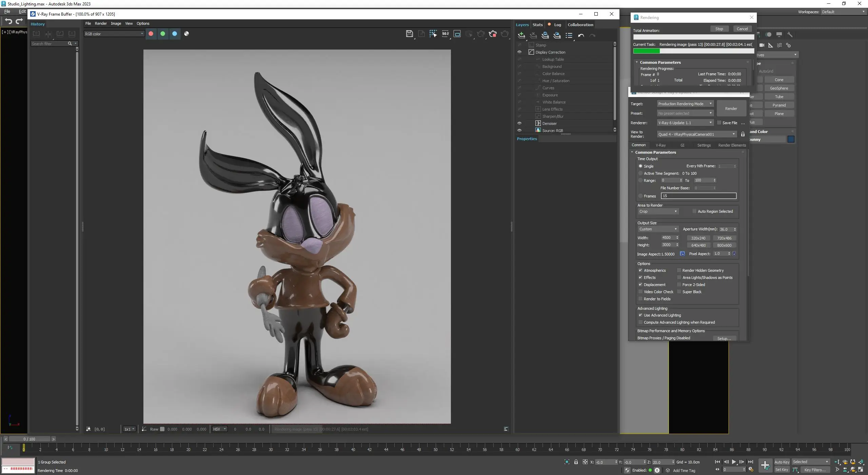Toggle the region render icon
This screenshot has height=475, width=868.
tap(457, 34)
